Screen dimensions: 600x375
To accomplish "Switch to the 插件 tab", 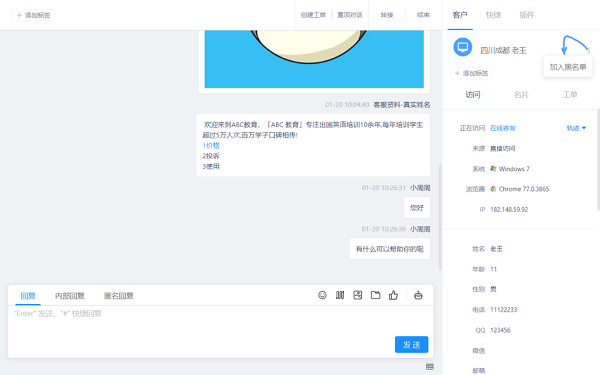I will 527,15.
